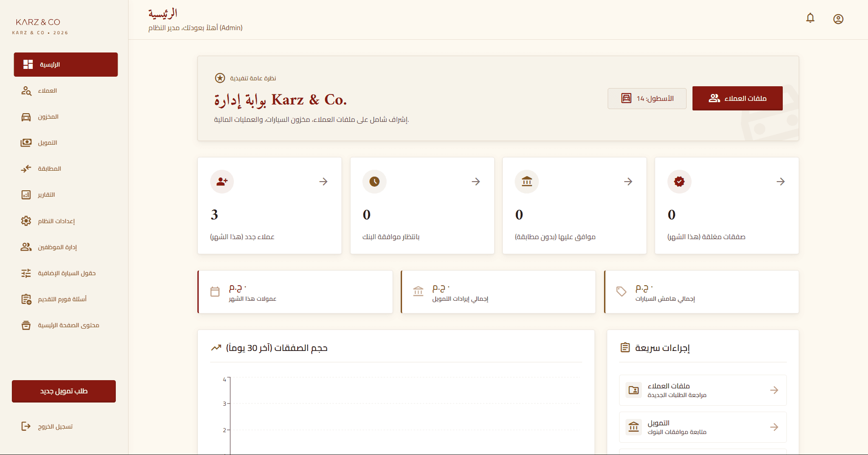
Task: Click the إجراءات سريعة heading
Action: [x=662, y=348]
